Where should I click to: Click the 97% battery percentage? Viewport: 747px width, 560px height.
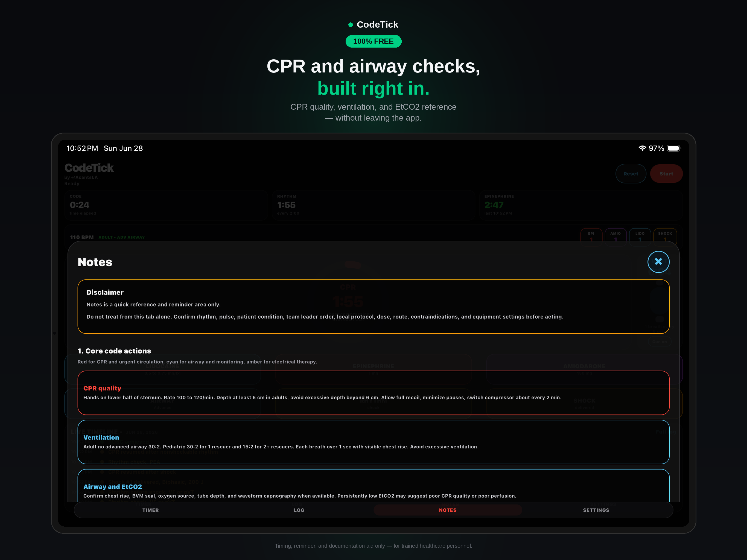pos(656,148)
